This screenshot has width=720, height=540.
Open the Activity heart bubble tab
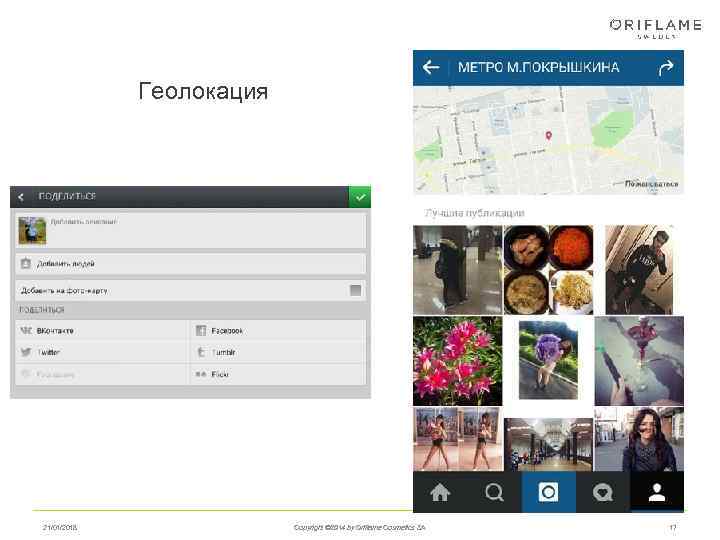[x=602, y=493]
